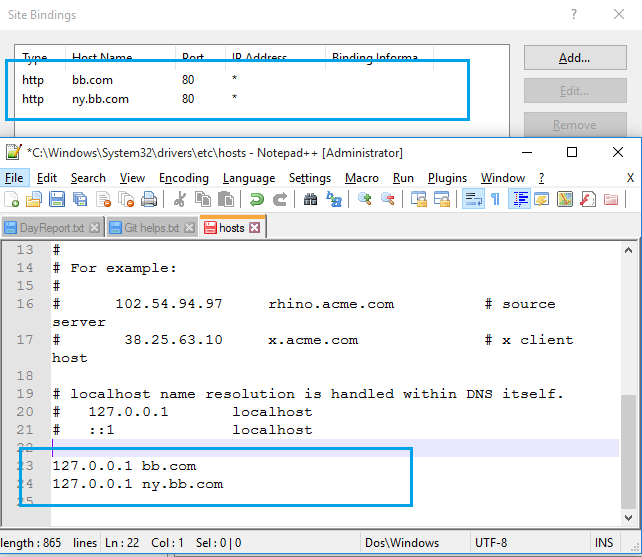Image resolution: width=642 pixels, height=557 pixels.
Task: Close the hosts tab
Action: pyautogui.click(x=255, y=228)
